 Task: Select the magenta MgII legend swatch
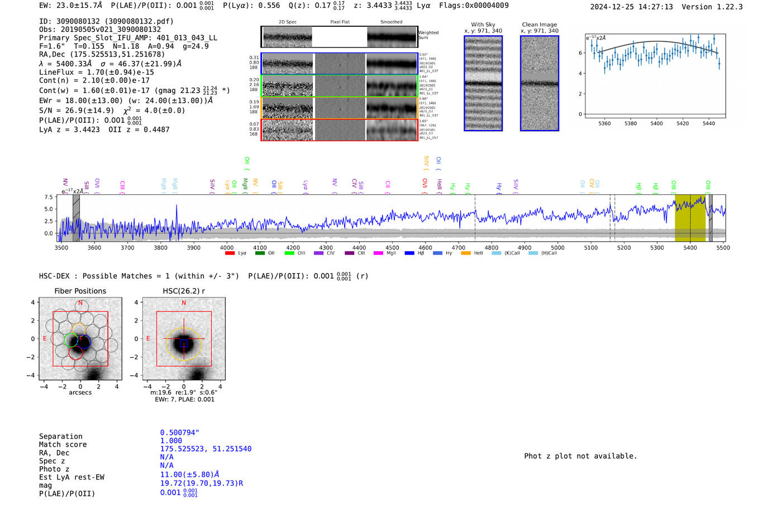[378, 253]
